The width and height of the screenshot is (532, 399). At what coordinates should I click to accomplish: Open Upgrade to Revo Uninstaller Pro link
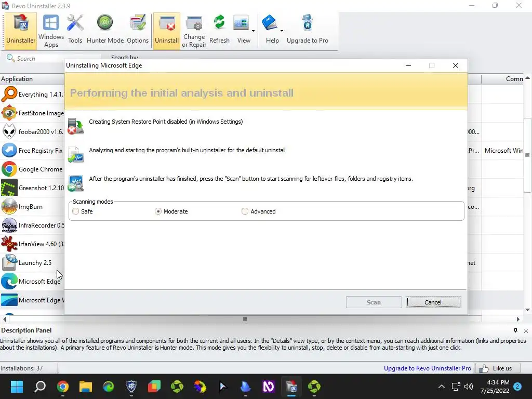(x=427, y=368)
